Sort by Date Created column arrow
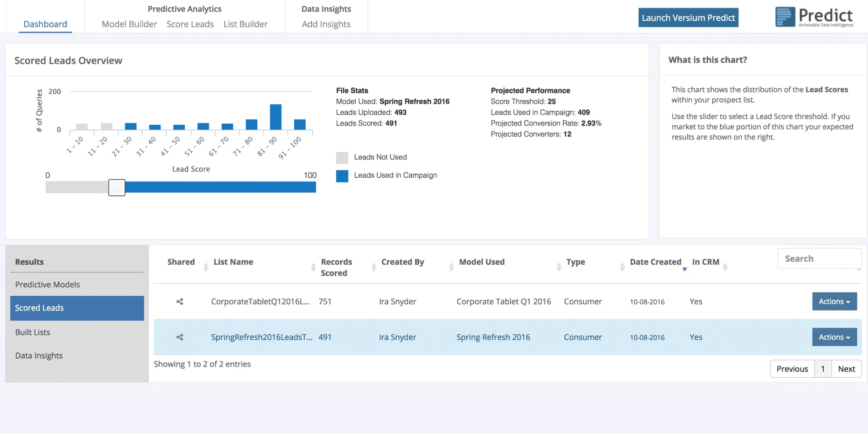Screen dimensions: 868x434 click(x=684, y=269)
